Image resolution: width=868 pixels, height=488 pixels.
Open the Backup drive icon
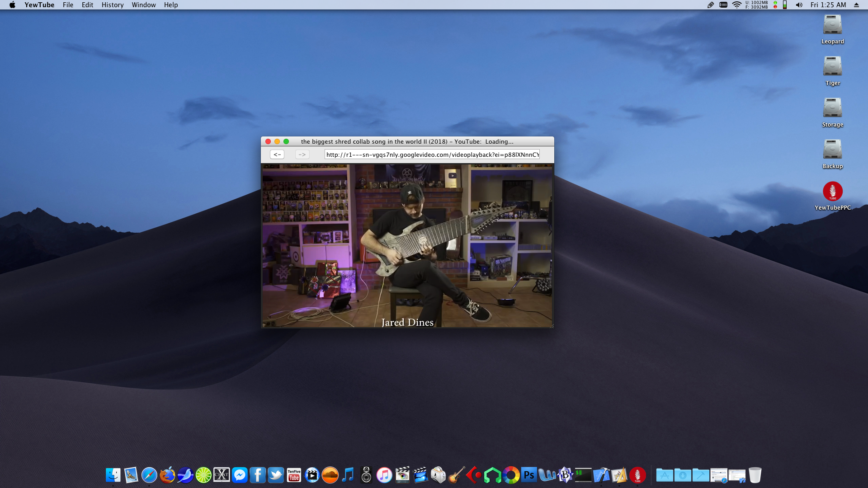(832, 150)
